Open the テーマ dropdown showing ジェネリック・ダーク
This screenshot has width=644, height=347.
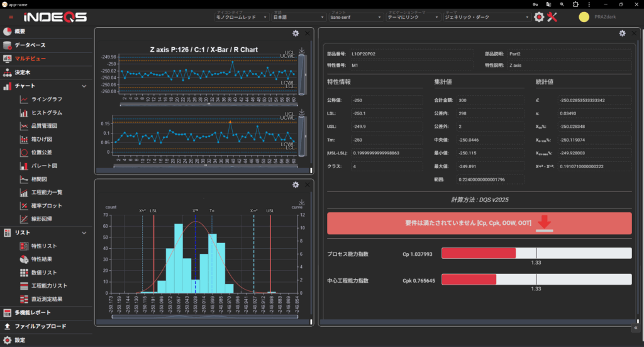485,18
